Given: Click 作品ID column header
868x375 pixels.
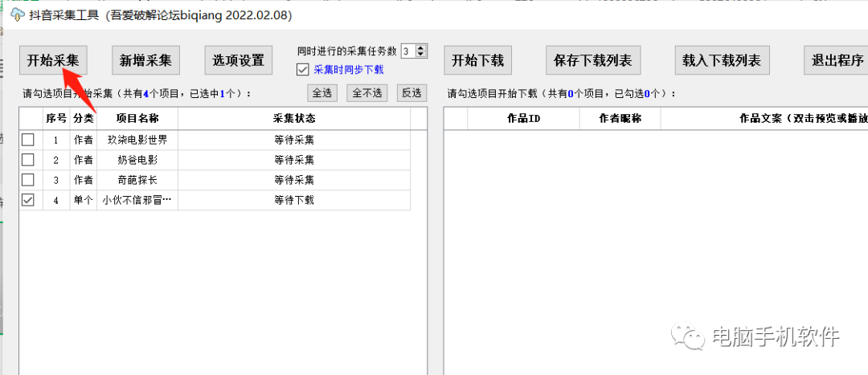Looking at the screenshot, I should (x=524, y=118).
